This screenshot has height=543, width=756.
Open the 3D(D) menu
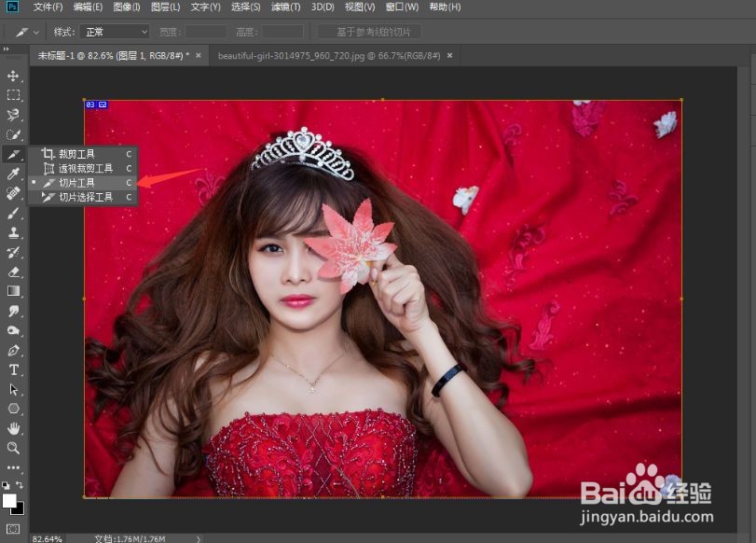323,7
